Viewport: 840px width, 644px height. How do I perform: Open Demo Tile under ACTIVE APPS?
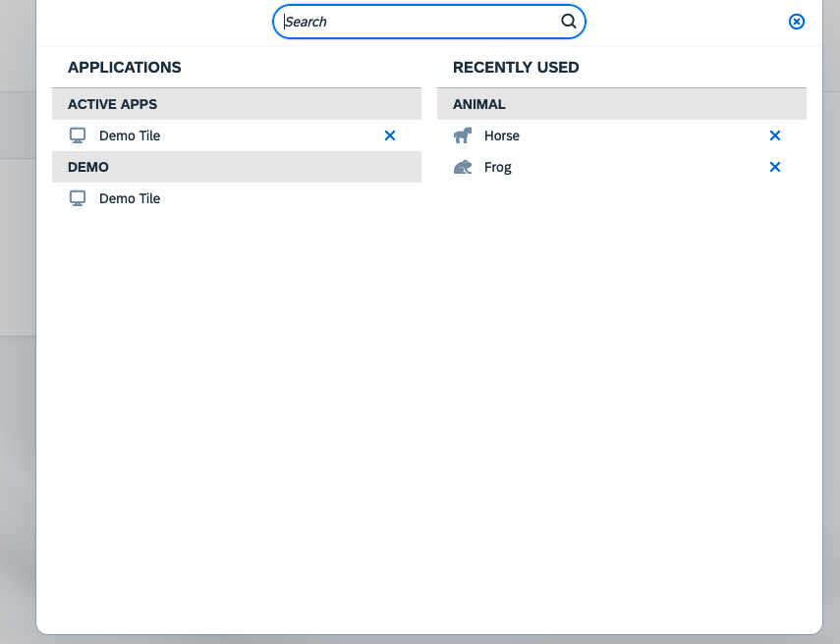[129, 135]
